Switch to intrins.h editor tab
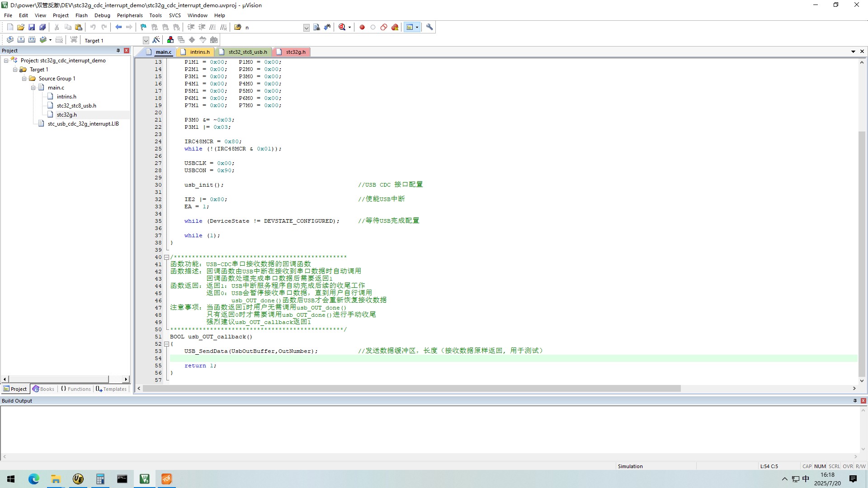This screenshot has height=488, width=868. [195, 52]
